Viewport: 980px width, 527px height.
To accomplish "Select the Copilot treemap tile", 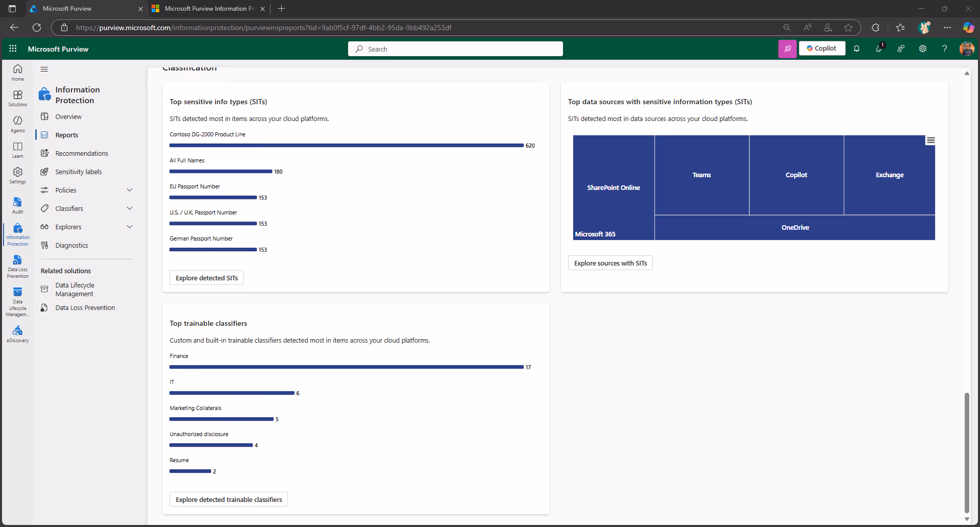I will pyautogui.click(x=796, y=175).
